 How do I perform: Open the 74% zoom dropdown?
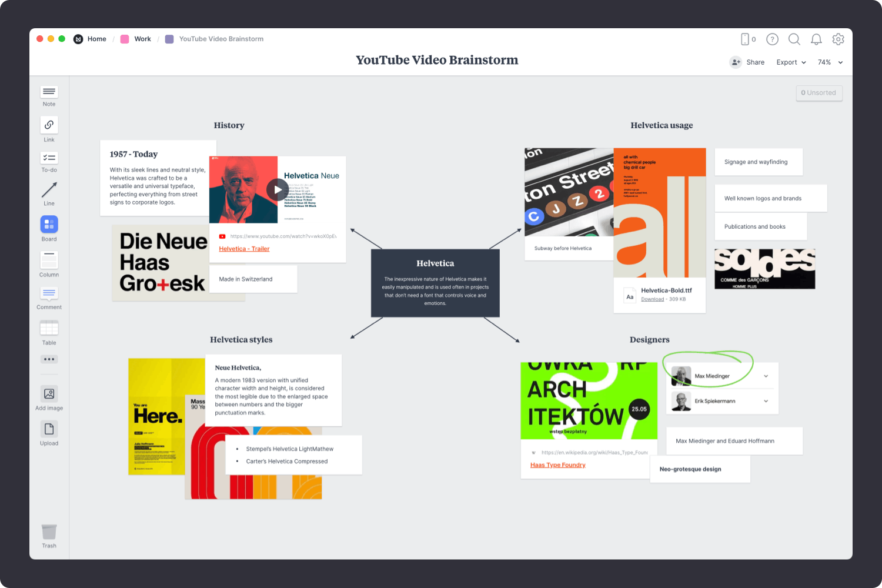830,62
